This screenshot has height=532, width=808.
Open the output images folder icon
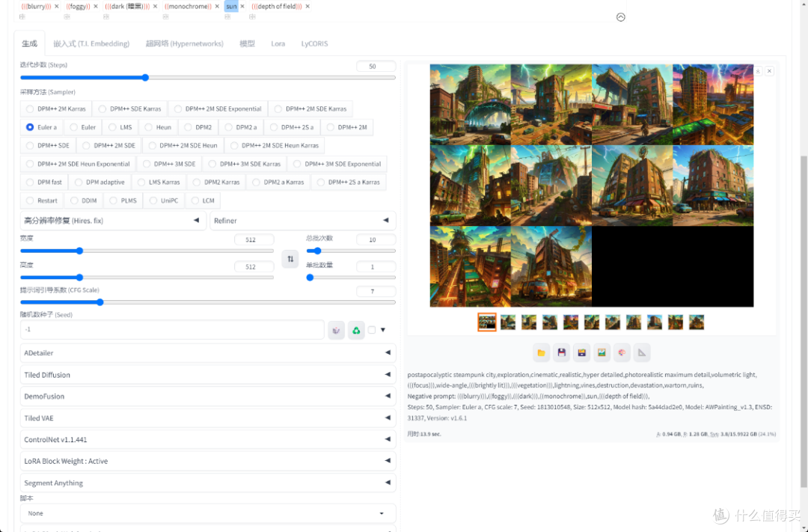pos(541,352)
